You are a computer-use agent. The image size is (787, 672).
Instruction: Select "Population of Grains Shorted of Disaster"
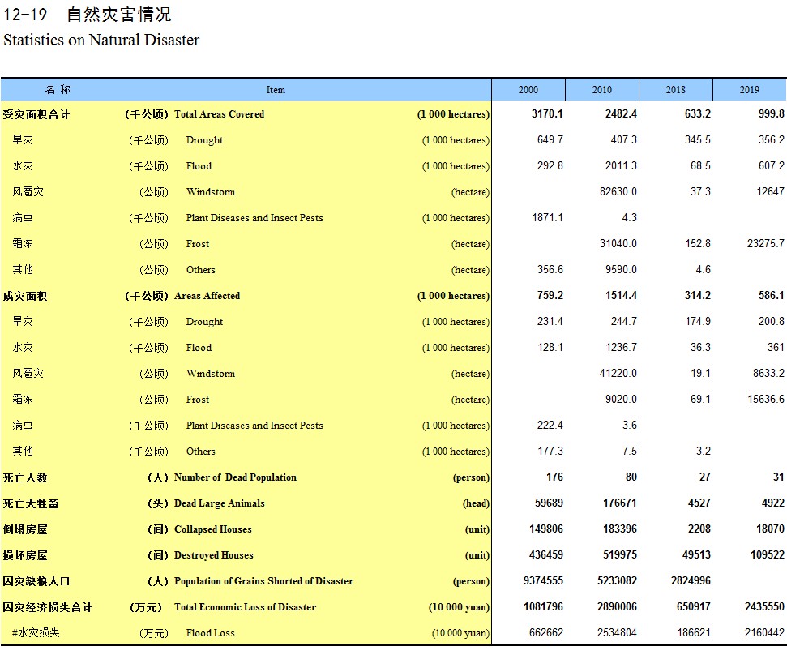(x=264, y=581)
